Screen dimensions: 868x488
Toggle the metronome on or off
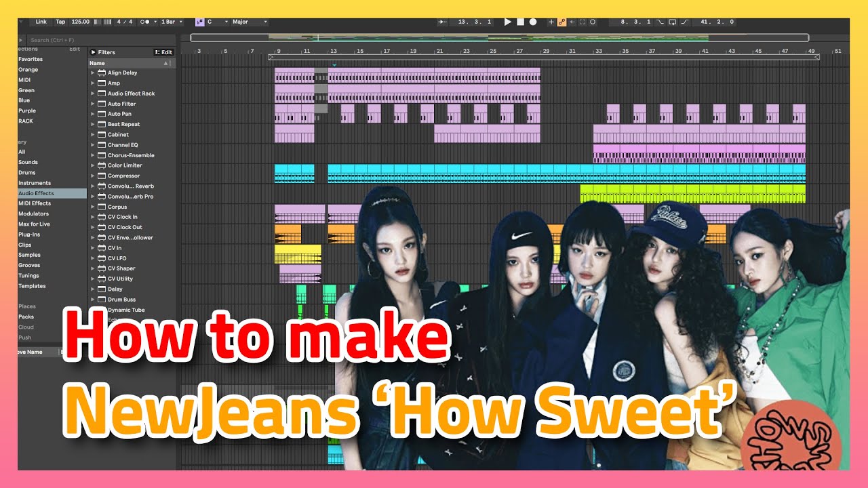click(145, 22)
